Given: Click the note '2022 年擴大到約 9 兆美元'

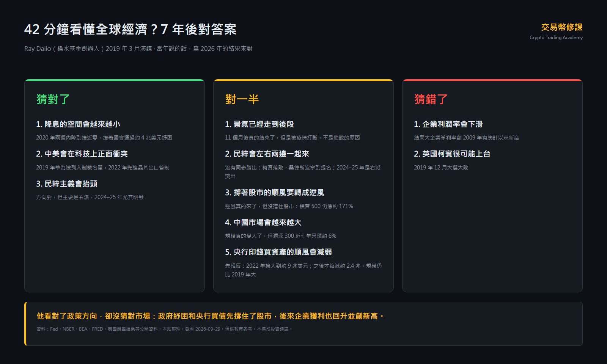Looking at the screenshot, I should pyautogui.click(x=303, y=270).
